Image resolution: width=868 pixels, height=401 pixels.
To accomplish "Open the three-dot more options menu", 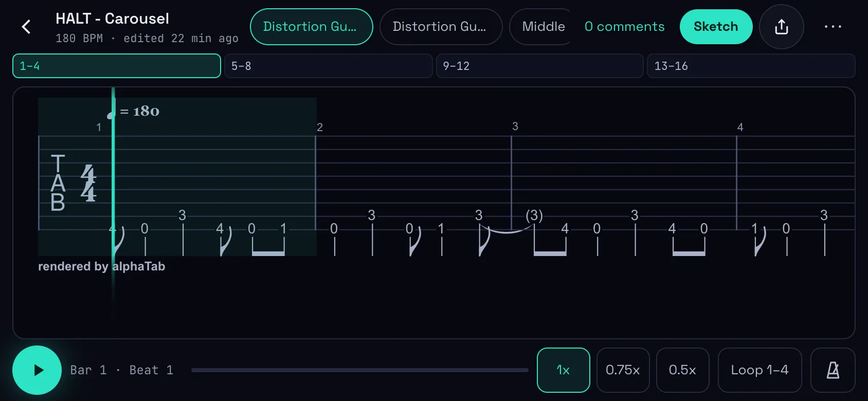I will [833, 27].
